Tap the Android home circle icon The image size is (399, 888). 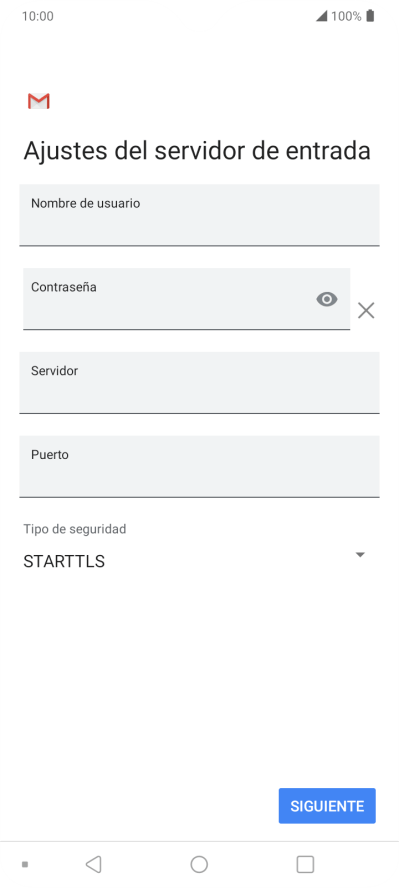[x=199, y=864]
